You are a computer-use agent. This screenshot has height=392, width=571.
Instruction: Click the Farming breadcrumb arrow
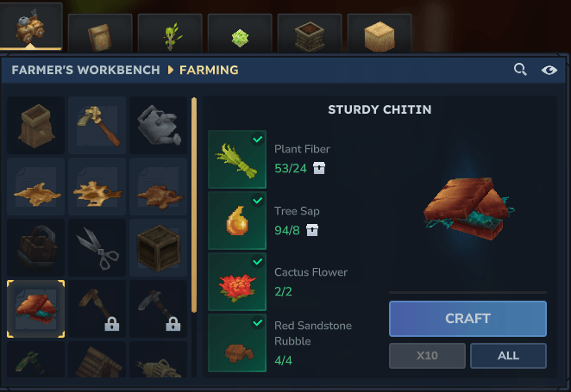point(171,70)
